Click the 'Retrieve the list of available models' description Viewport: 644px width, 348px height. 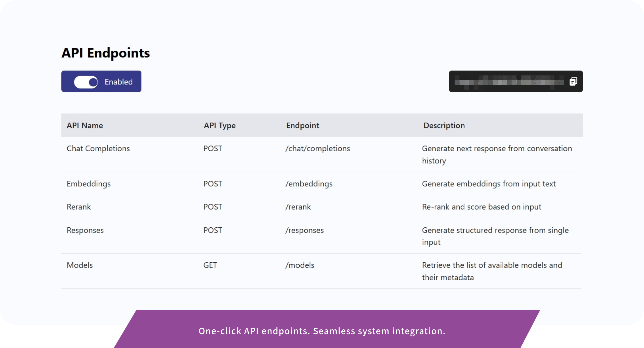pyautogui.click(x=492, y=271)
